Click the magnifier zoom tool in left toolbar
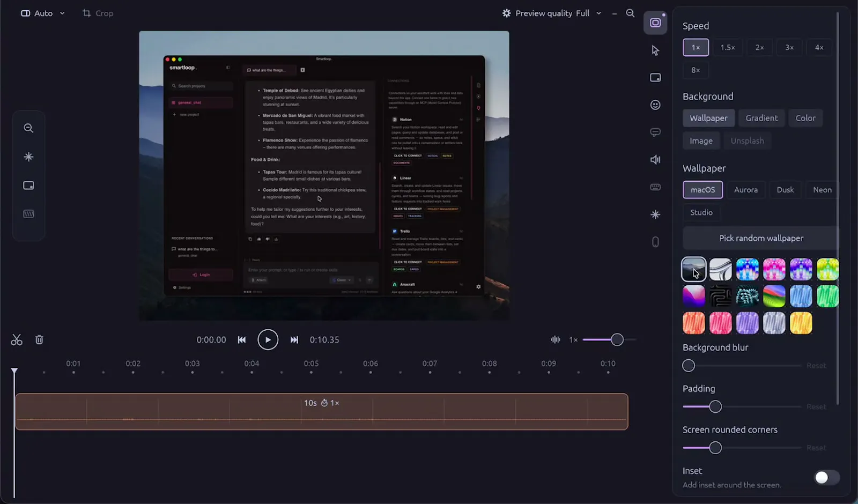The image size is (858, 504). click(x=28, y=128)
